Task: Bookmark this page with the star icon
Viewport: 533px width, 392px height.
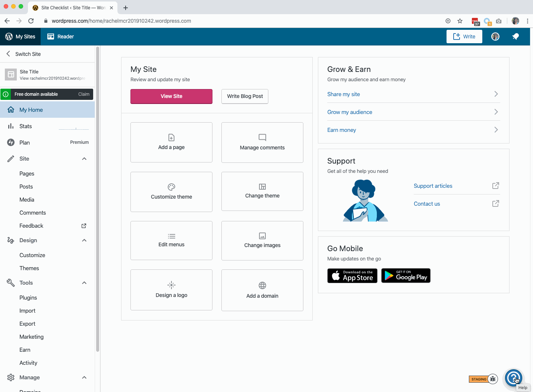Action: click(460, 21)
